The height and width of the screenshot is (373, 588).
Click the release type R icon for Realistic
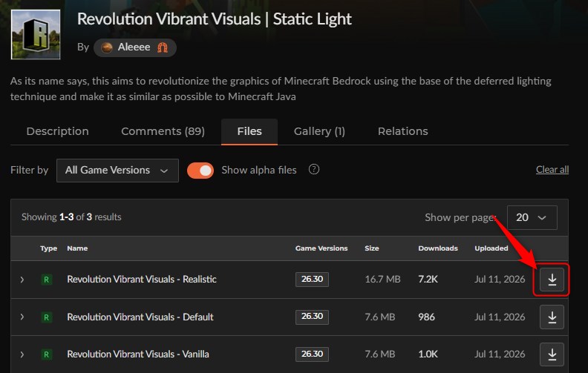pos(47,280)
